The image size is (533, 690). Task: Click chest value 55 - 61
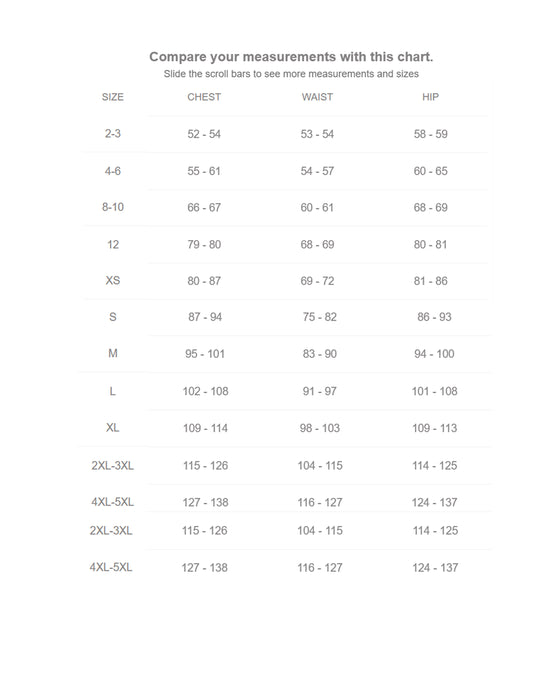[x=204, y=171]
